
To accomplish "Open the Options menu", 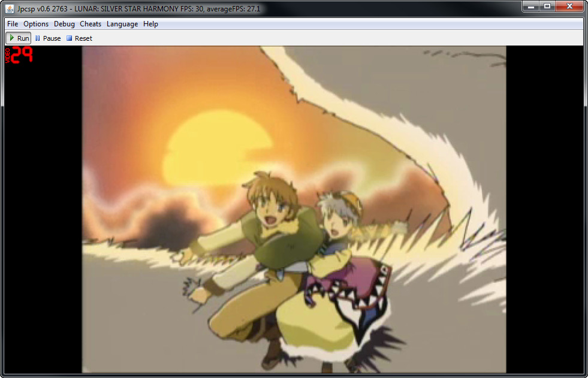I will 36,24.
